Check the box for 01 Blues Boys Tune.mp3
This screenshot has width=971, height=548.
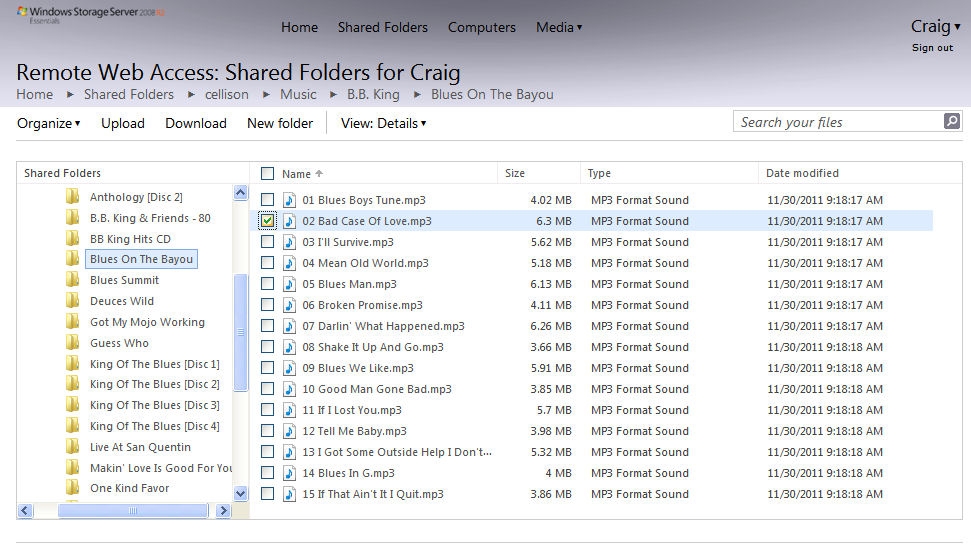point(268,200)
